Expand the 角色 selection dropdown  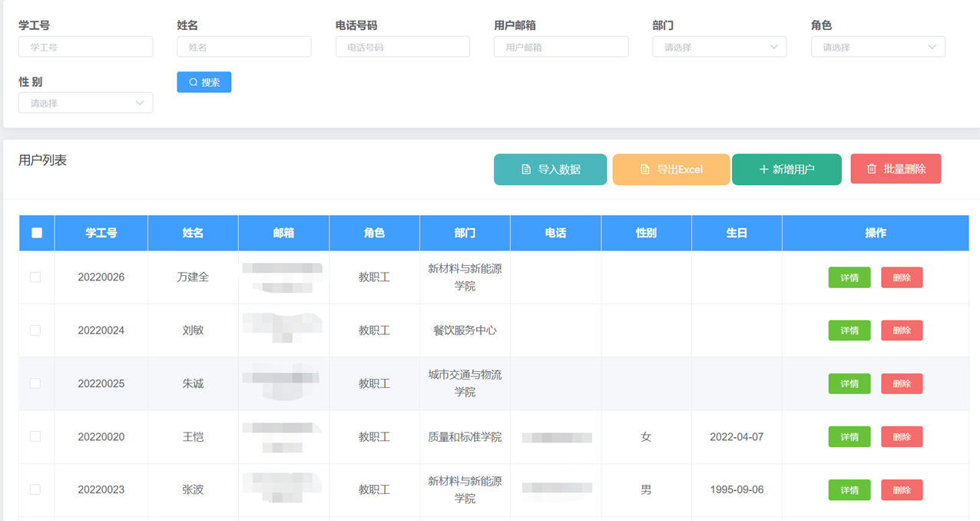pyautogui.click(x=878, y=47)
